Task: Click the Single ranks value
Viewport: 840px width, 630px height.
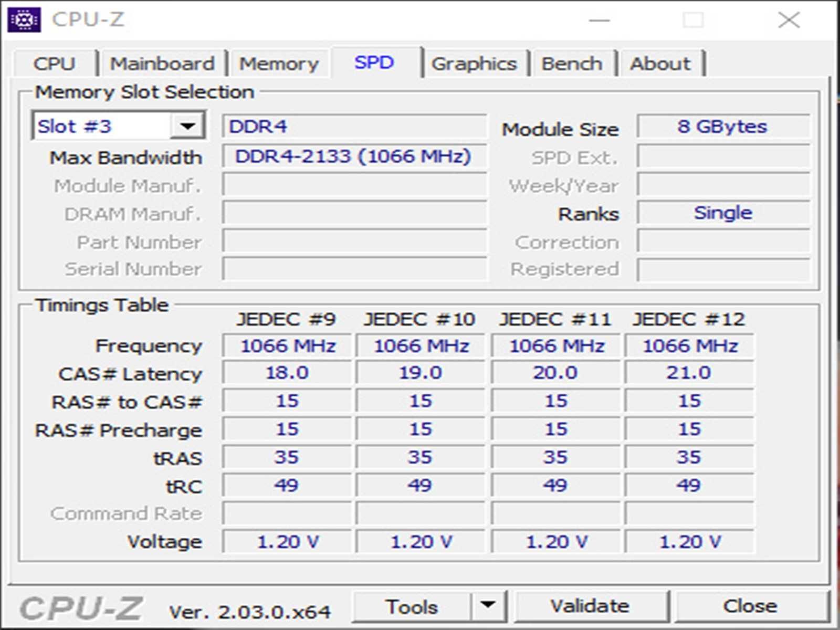Action: coord(723,213)
